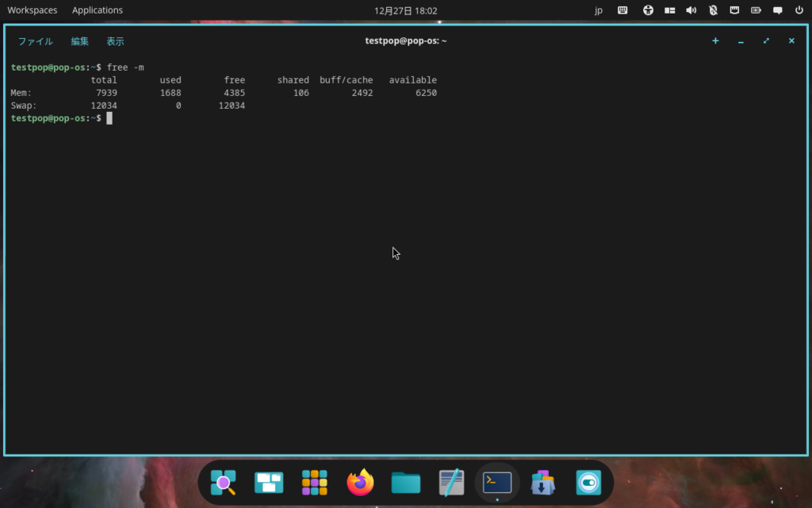812x508 pixels.
Task: Open the accessibility panel menu
Action: (648, 10)
